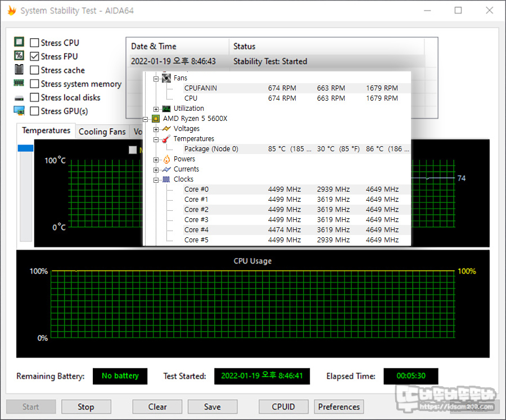Screen dimensions: 506x420
Task: Click the No battery status field
Action: point(120,376)
